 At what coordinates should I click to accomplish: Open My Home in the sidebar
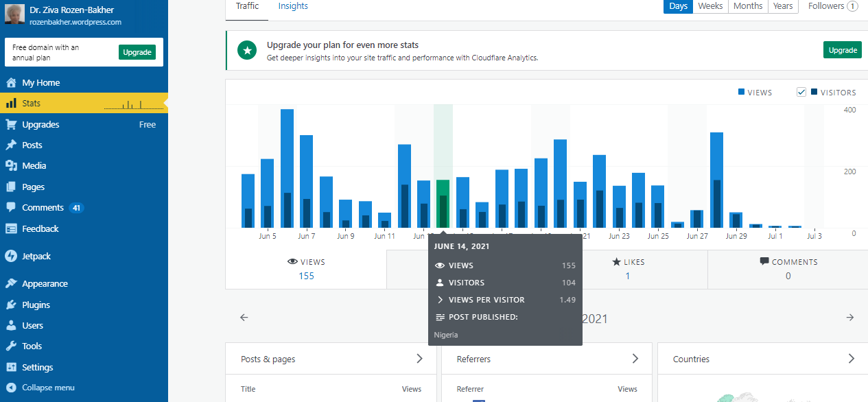tap(84, 82)
